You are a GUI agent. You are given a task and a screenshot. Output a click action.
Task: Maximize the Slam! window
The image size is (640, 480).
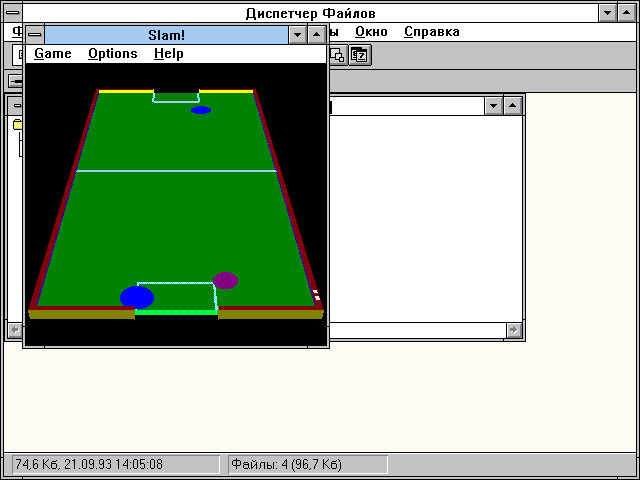click(x=317, y=35)
